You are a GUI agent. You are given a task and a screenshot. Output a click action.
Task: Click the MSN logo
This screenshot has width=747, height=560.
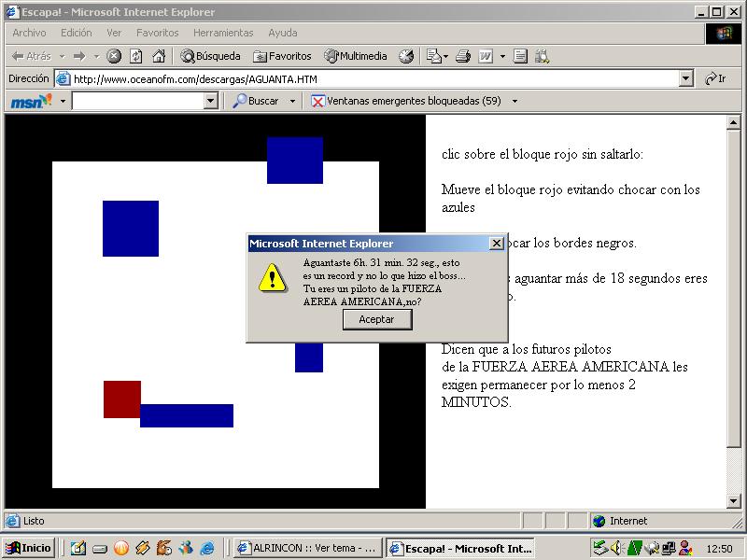[32, 101]
